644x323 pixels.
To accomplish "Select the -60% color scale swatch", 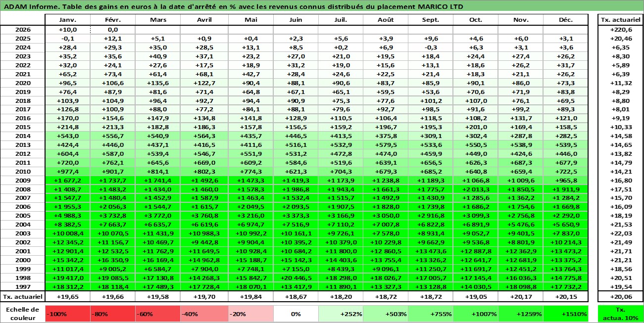I will point(157,314).
